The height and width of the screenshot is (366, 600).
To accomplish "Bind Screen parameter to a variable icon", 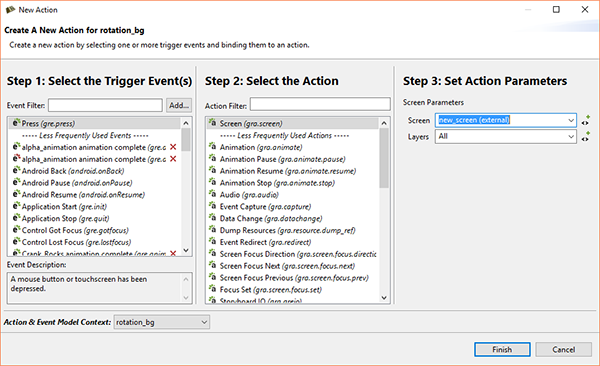I will (585, 120).
